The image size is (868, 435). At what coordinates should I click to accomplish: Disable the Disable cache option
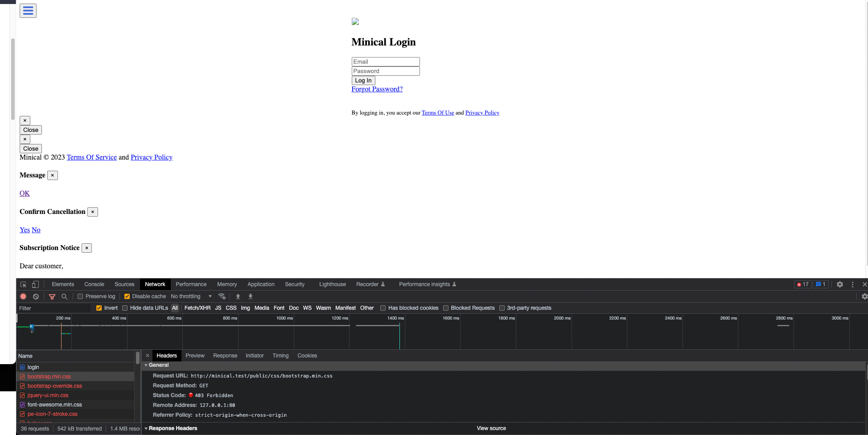point(127,296)
